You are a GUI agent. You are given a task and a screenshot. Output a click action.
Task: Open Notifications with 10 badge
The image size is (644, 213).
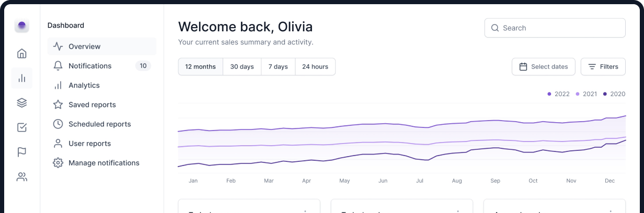coord(90,66)
